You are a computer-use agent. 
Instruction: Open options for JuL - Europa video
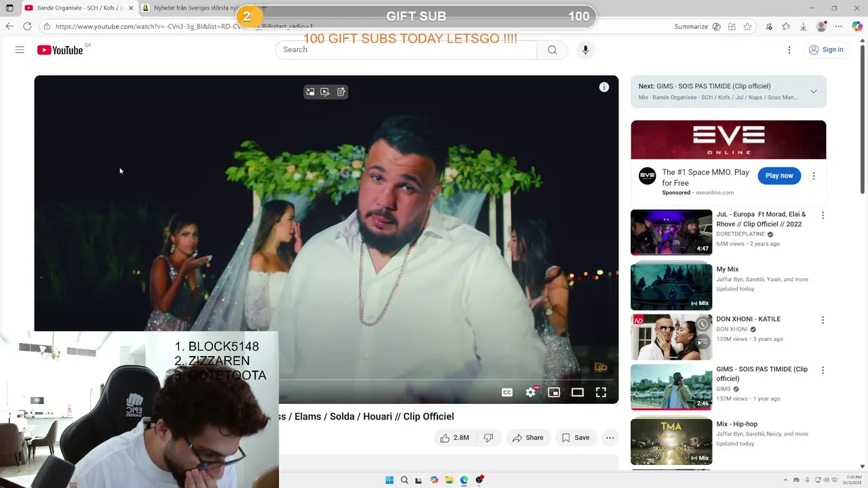(x=823, y=216)
